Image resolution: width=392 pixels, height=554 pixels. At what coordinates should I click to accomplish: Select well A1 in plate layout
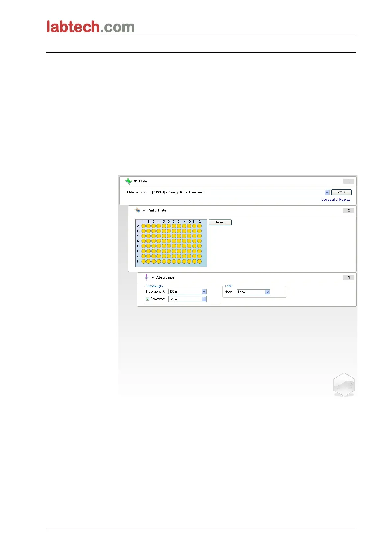click(x=144, y=226)
